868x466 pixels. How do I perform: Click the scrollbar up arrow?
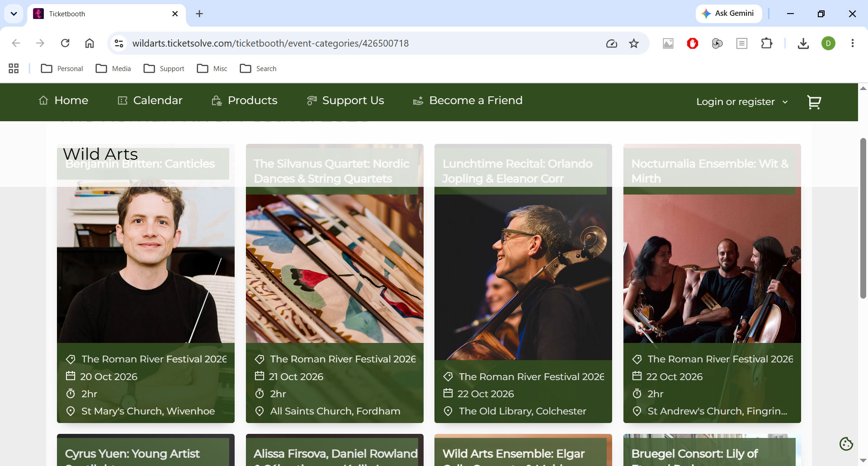(x=863, y=88)
